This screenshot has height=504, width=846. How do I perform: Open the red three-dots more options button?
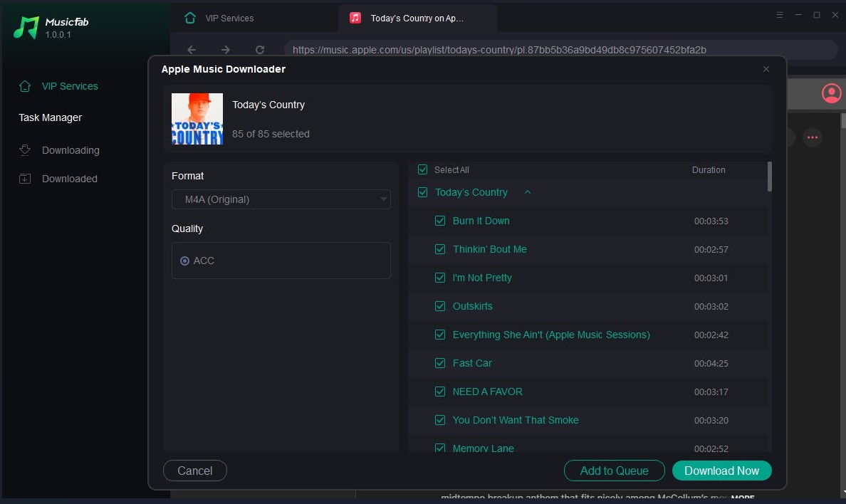(x=812, y=137)
